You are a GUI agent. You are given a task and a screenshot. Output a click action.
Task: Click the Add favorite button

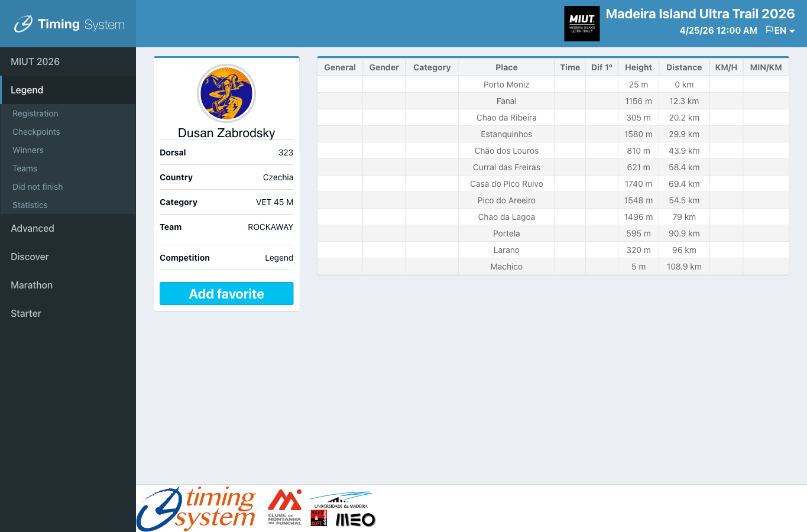coord(226,294)
